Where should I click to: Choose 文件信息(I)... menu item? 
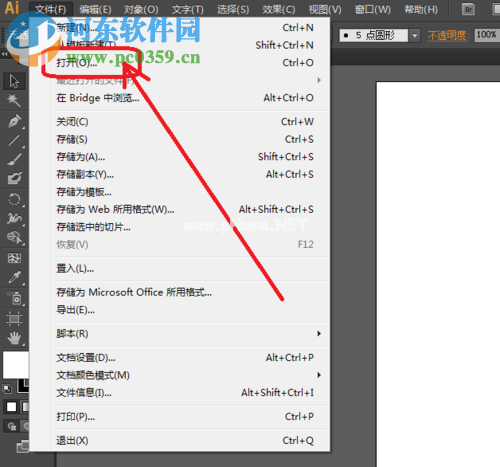point(191,393)
